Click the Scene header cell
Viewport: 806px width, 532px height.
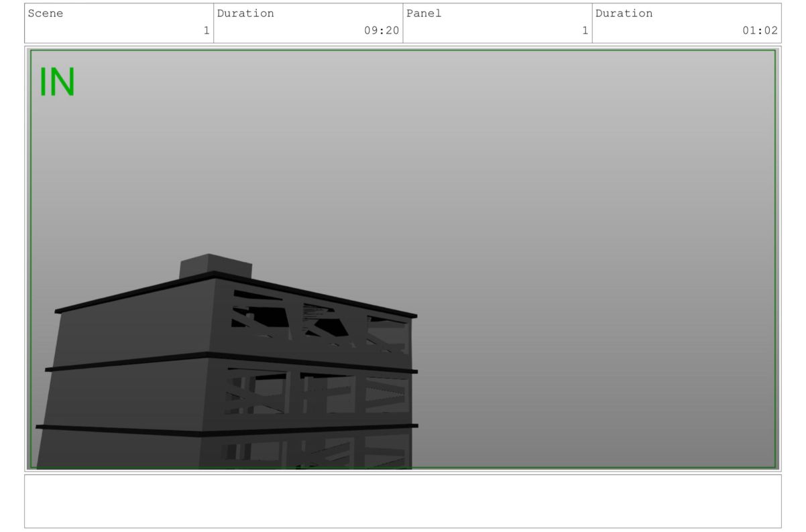pos(119,23)
